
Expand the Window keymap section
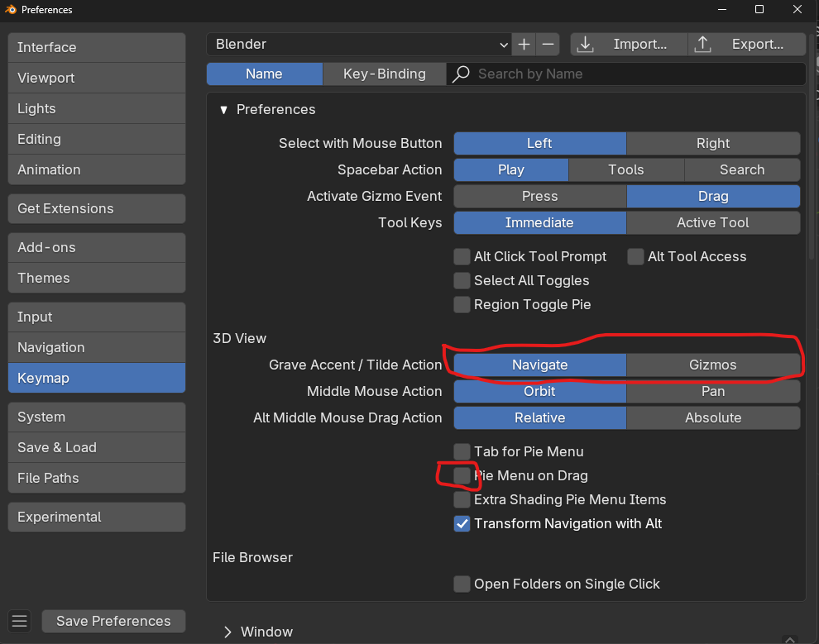pos(227,632)
